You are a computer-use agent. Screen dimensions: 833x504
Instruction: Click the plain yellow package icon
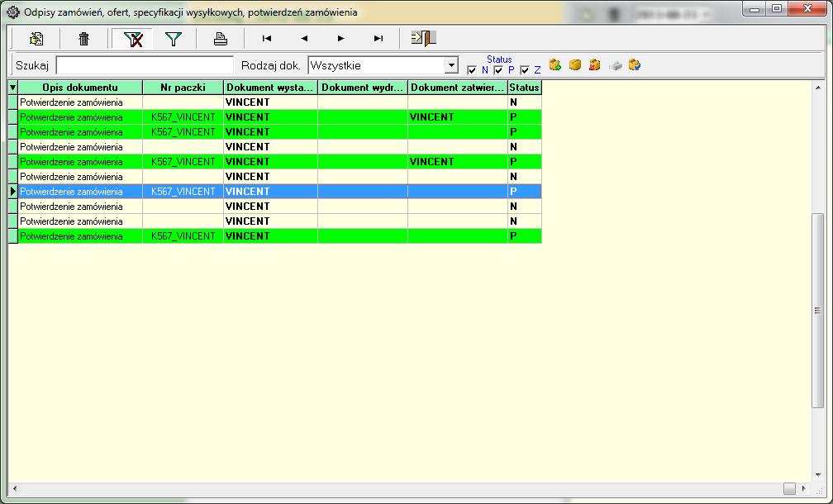pos(575,64)
